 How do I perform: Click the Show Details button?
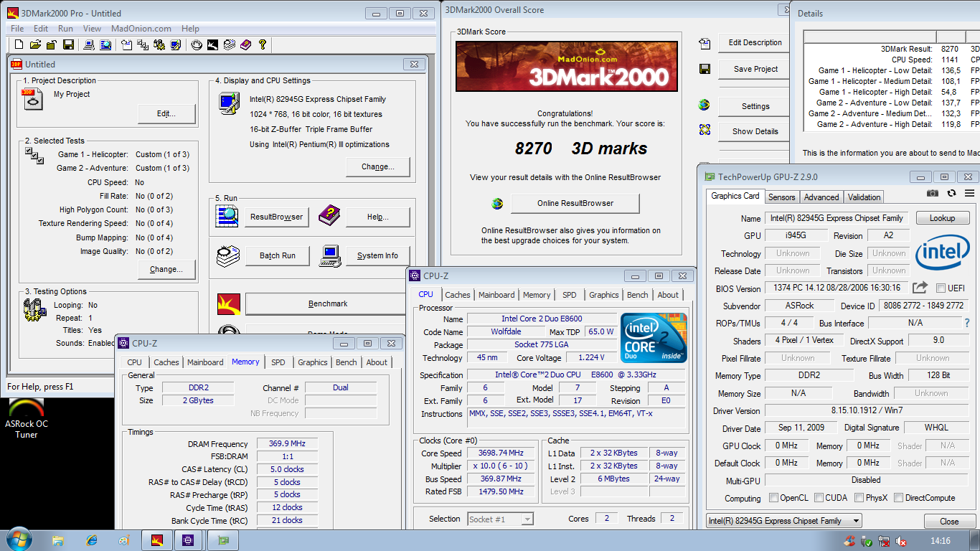[755, 131]
